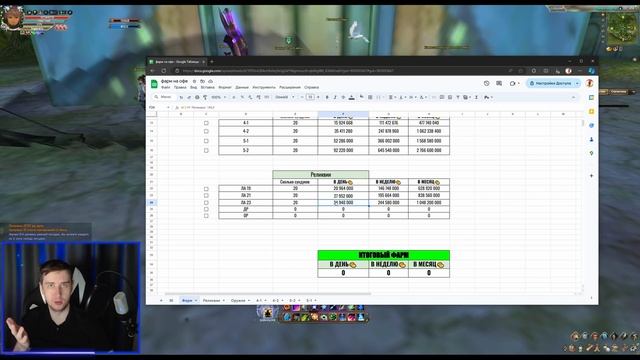Undo the last action in toolbar
This screenshot has width=640, height=360.
pos(181,97)
